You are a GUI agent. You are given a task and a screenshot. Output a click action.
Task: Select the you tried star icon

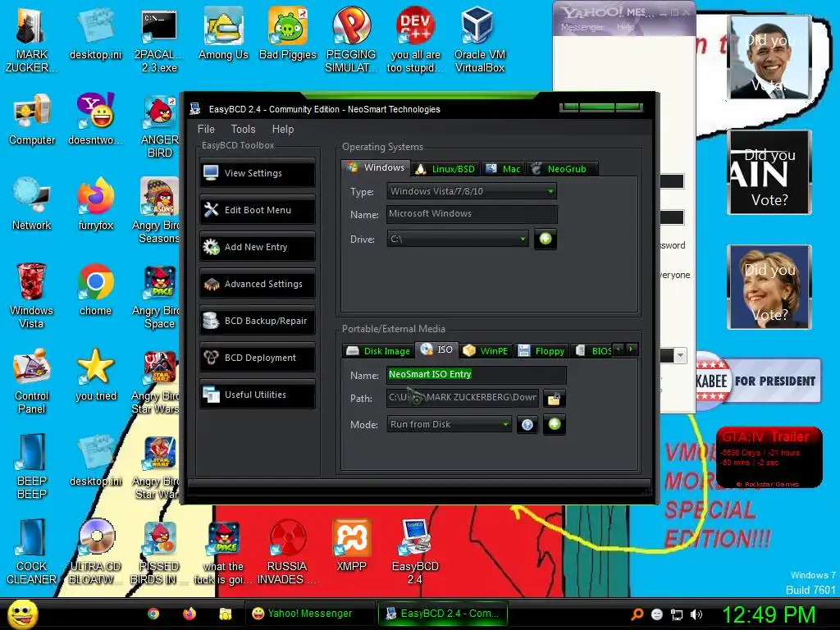(96, 375)
